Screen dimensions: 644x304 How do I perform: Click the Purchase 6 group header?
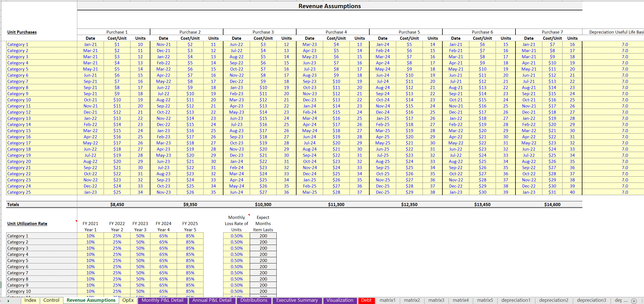coord(482,32)
